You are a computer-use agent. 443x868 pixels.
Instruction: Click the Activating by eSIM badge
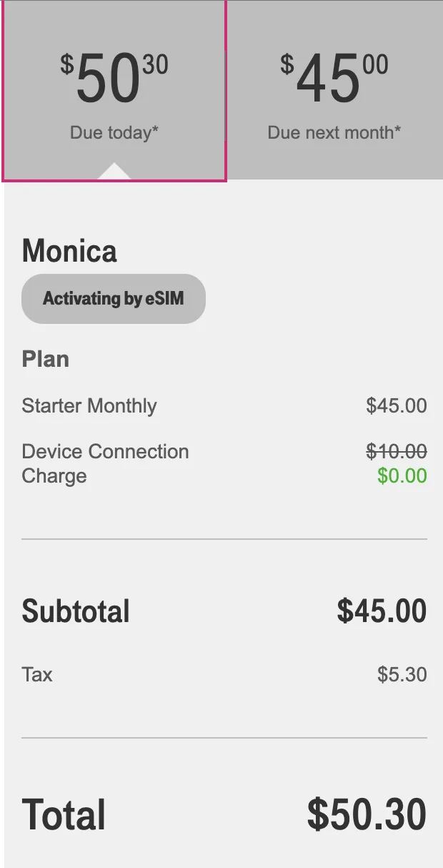click(x=114, y=299)
